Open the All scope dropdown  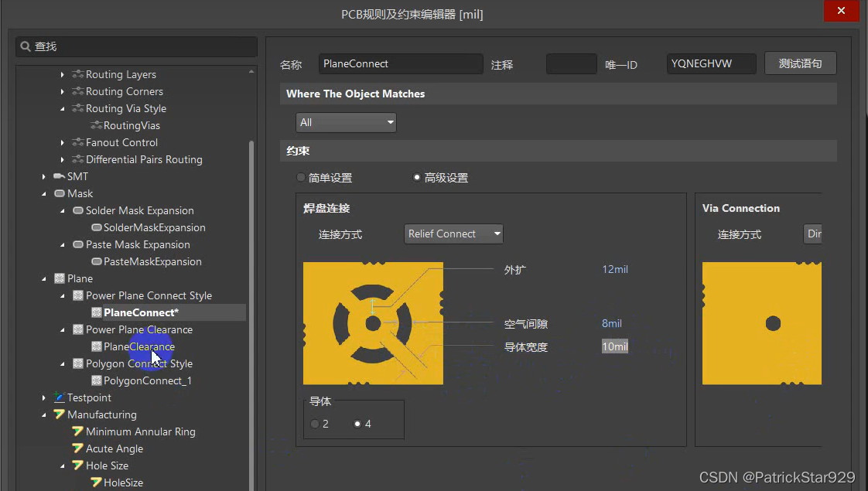389,122
